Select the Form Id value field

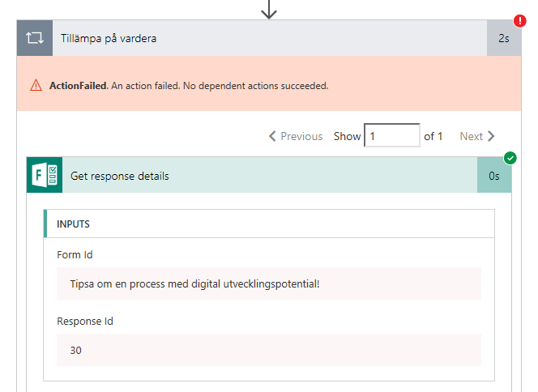[x=268, y=283]
